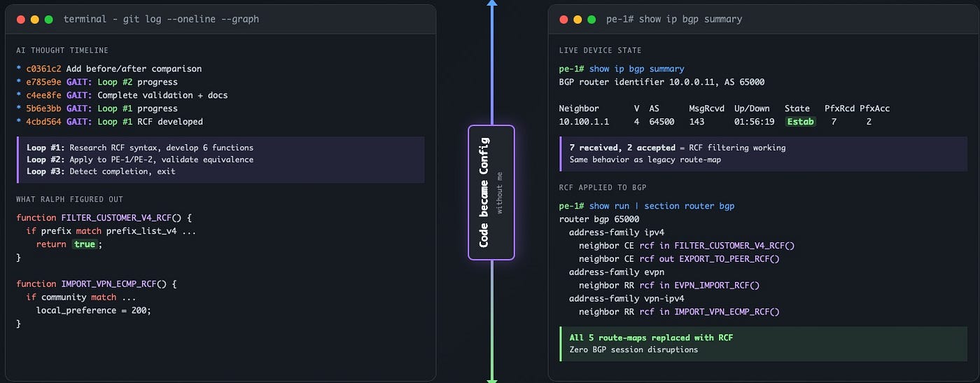Click the 'PfxAcc' column header

point(875,109)
